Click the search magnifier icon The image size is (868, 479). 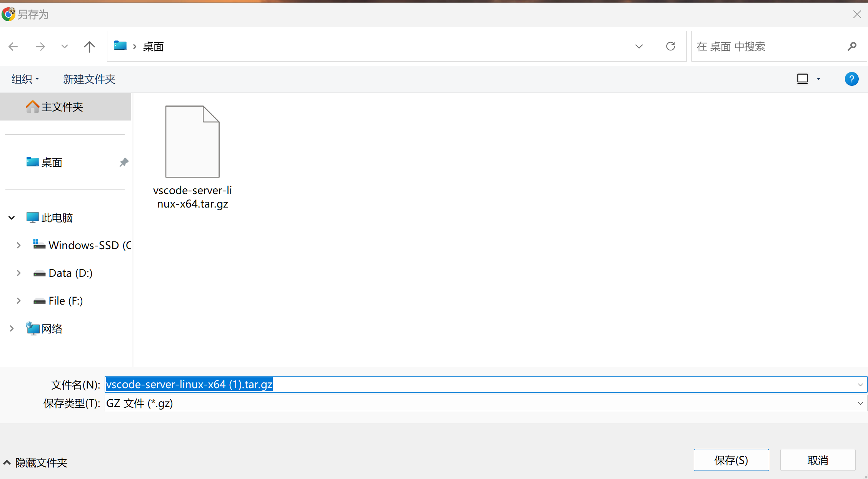[852, 46]
